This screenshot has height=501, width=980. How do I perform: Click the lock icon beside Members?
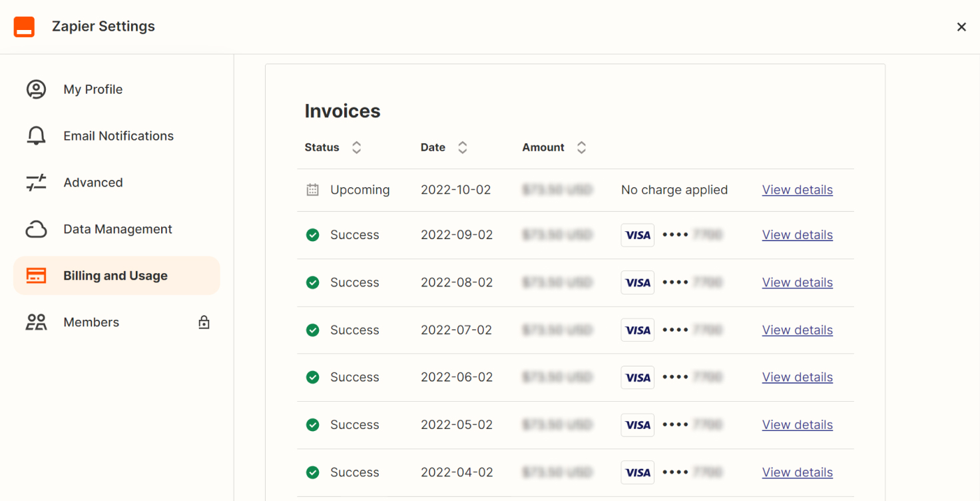point(204,322)
